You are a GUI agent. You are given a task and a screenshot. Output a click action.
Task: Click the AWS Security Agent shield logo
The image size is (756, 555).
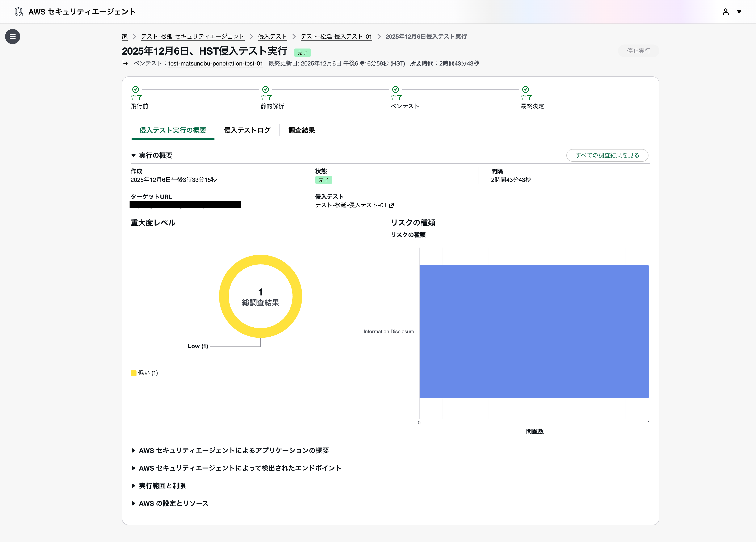coord(19,12)
